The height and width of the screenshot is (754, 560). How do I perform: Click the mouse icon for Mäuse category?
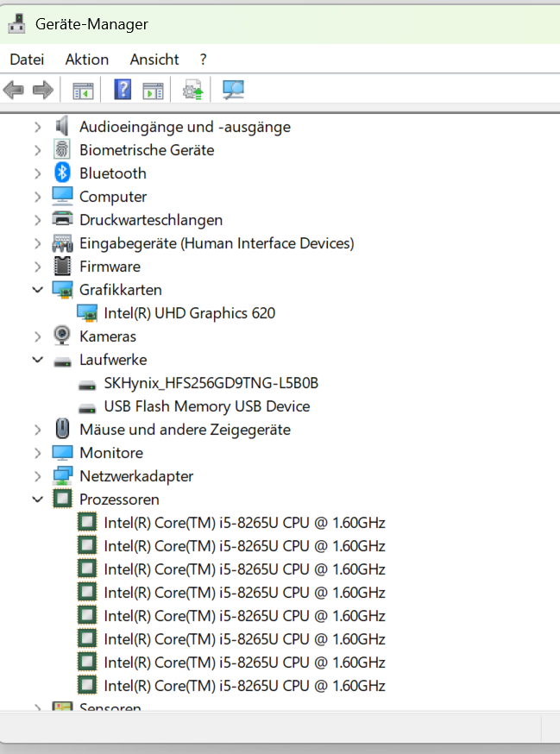pyautogui.click(x=62, y=429)
